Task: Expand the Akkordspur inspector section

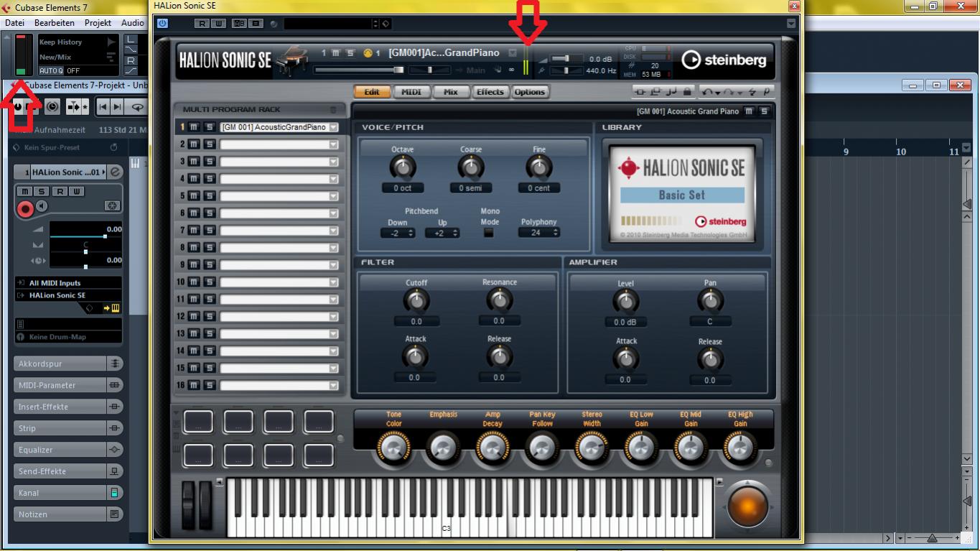Action: [69, 364]
